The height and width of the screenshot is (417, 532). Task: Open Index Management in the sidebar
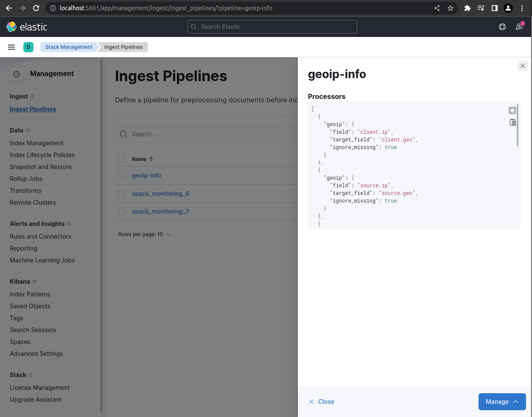[36, 143]
